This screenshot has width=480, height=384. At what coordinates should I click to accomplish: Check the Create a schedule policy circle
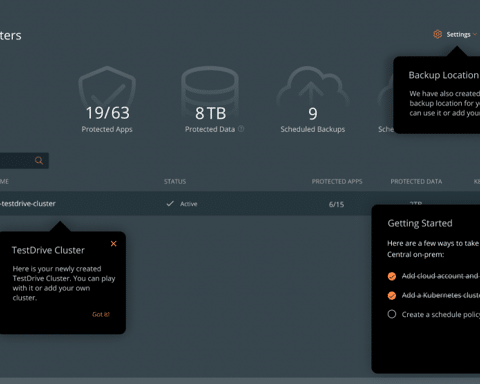point(392,314)
